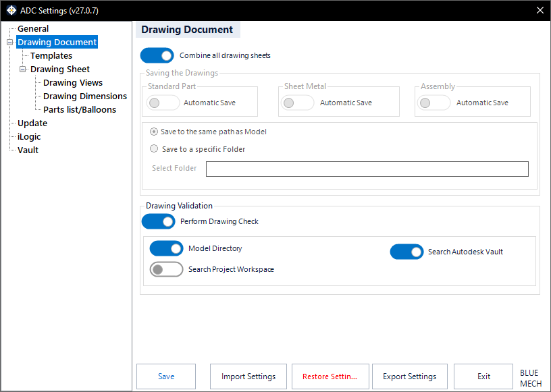Toggle Assembly Automatic Save
This screenshot has width=551, height=392.
(434, 103)
